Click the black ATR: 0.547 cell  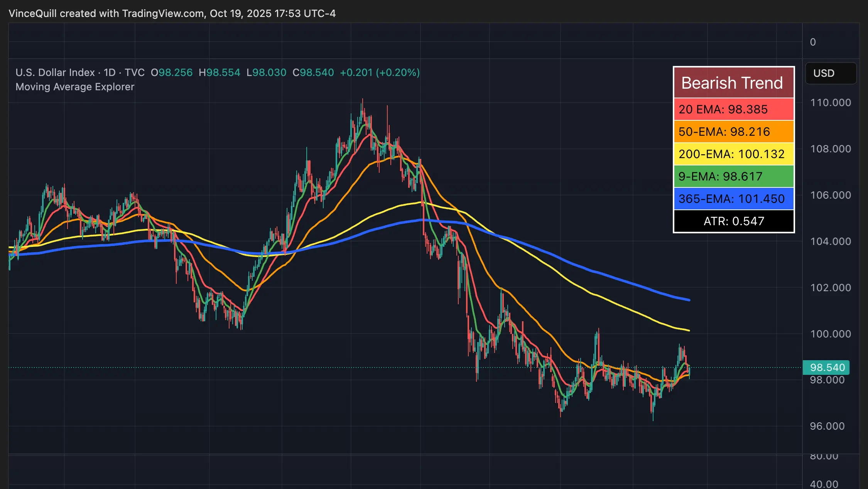click(x=733, y=221)
